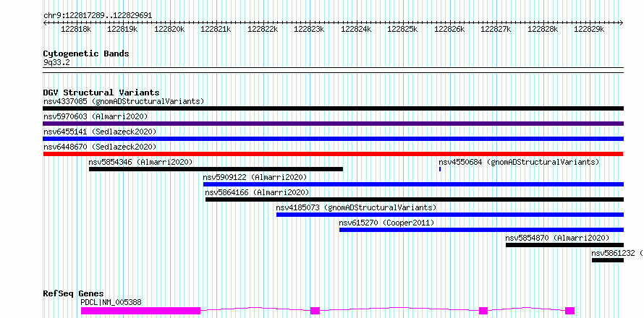Click the PDCL|NM_005388 gene label

pos(111,302)
